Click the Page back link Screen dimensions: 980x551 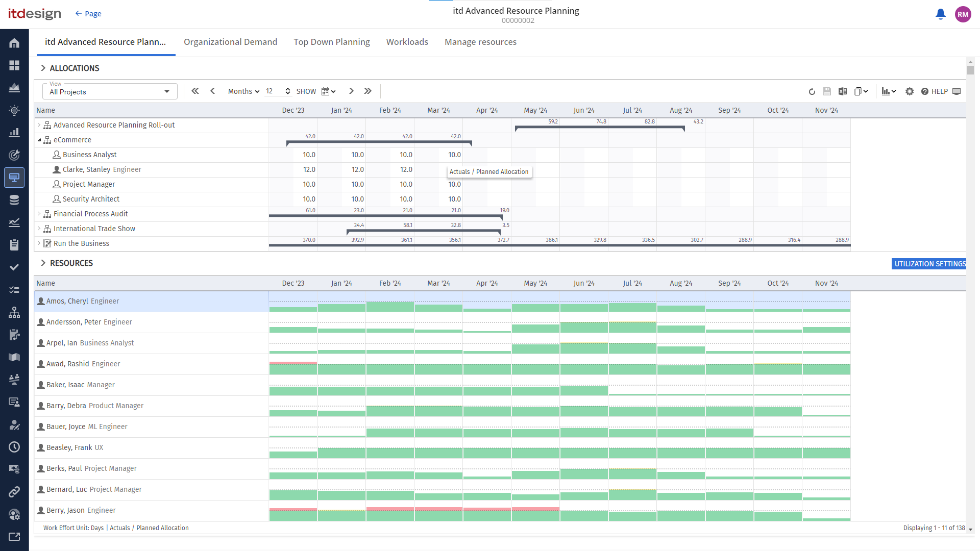(88, 14)
